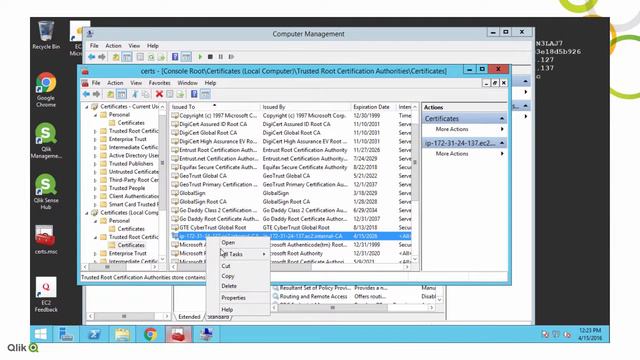Screen dimensions: 640x360
Task: Click Restart service icon in Computer Management
Action: tap(231, 57)
